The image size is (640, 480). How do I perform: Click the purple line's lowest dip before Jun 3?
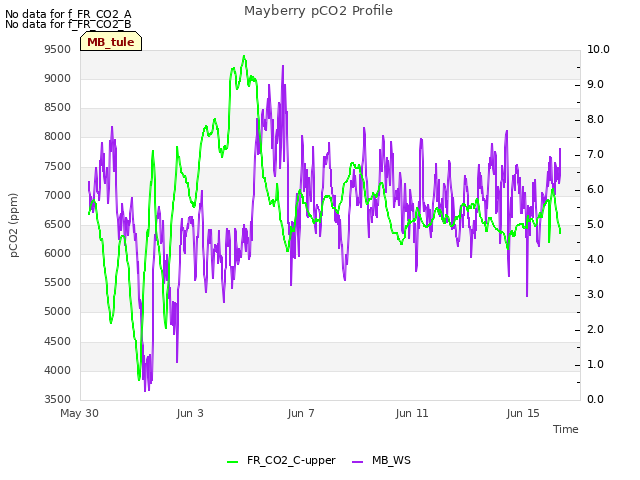point(145,391)
